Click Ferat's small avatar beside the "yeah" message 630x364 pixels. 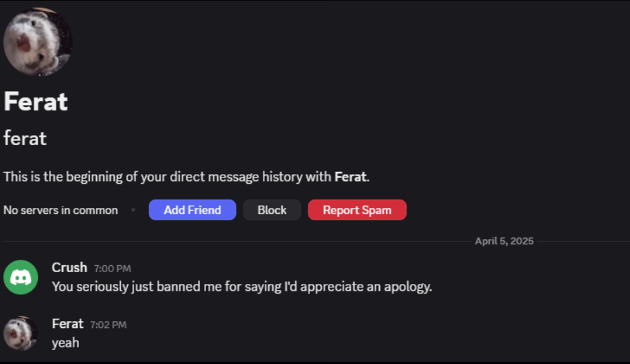(x=21, y=333)
